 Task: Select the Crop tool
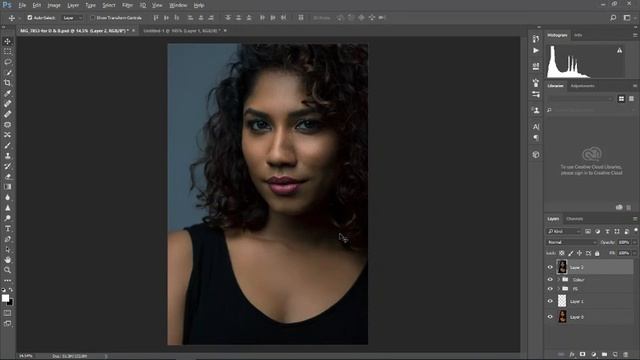7,83
